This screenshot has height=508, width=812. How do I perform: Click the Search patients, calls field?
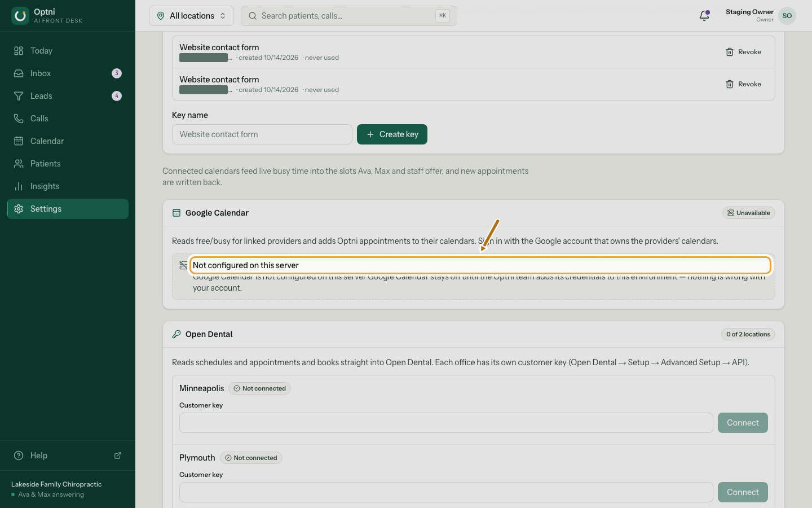pos(349,16)
